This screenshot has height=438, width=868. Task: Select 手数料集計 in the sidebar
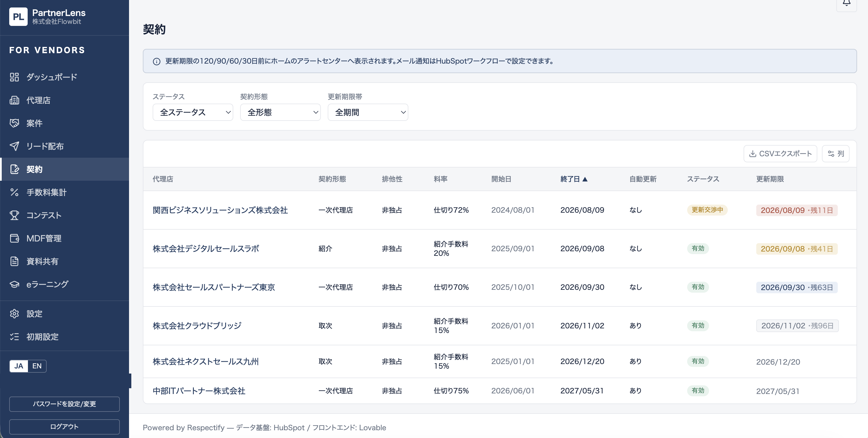[64, 192]
